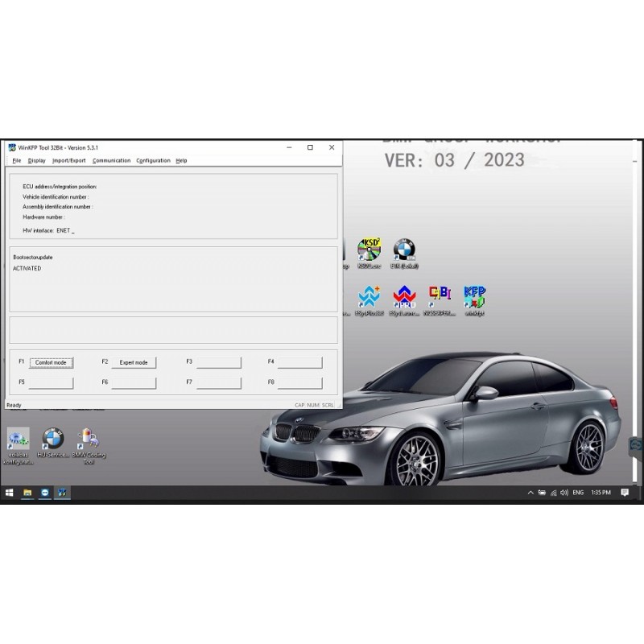Click the Expert mode button
The image size is (644, 644).
pyautogui.click(x=134, y=362)
